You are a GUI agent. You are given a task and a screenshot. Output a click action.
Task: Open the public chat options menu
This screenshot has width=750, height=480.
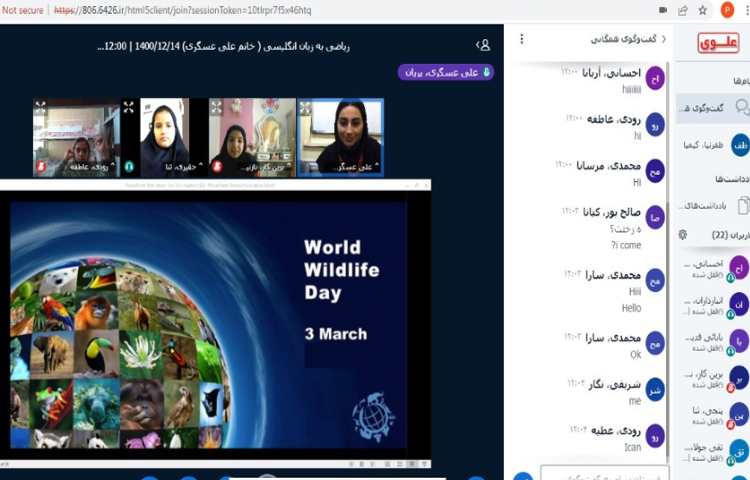[x=521, y=40]
